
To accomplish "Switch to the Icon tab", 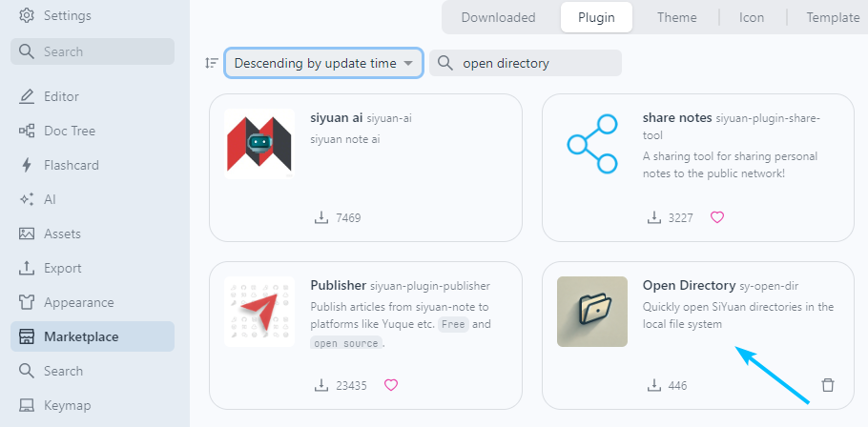I will point(752,17).
